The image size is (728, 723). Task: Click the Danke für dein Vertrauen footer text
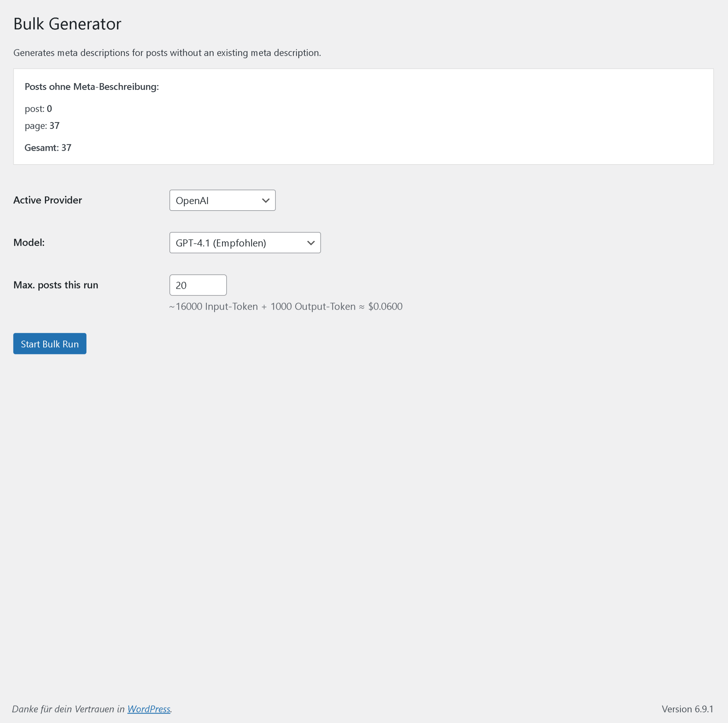click(x=68, y=709)
